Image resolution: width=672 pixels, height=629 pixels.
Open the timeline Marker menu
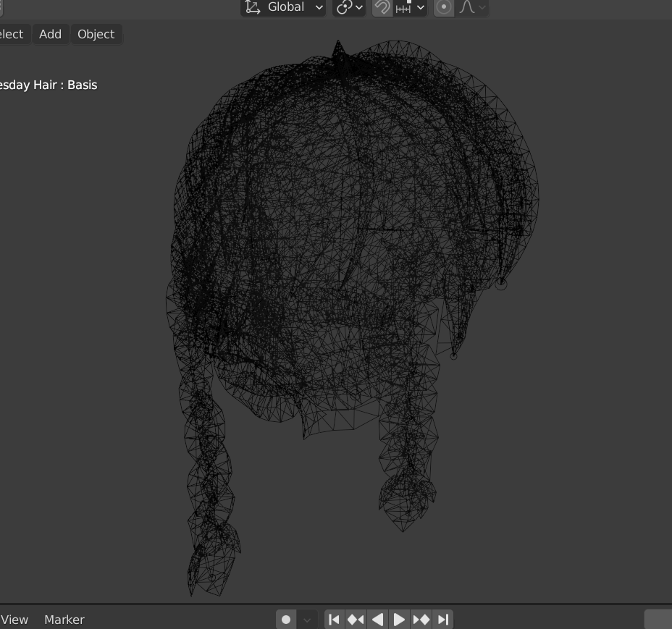[x=64, y=620]
